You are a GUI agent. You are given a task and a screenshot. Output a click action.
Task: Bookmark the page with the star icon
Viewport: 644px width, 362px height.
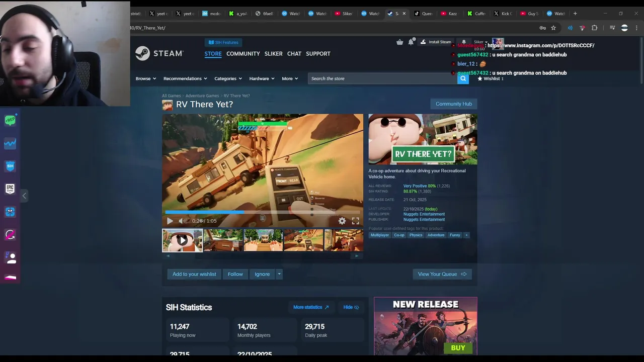tap(553, 28)
